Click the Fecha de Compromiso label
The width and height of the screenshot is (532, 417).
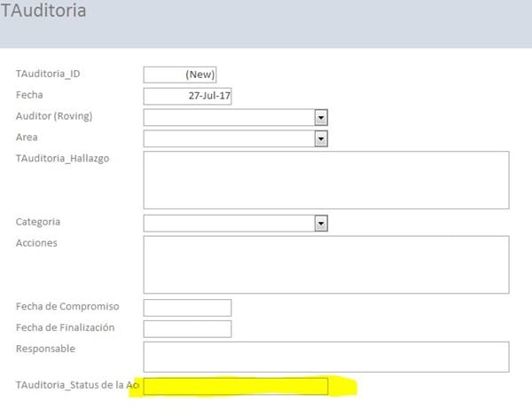(67, 306)
